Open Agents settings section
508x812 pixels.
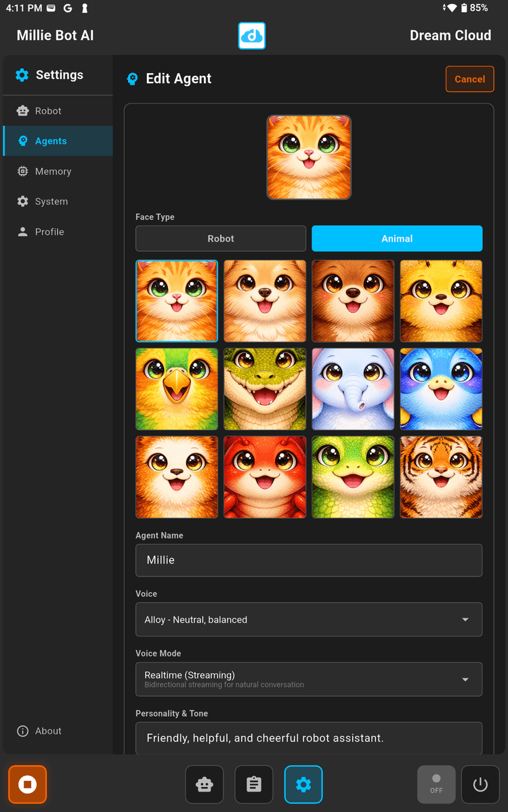pyautogui.click(x=58, y=141)
